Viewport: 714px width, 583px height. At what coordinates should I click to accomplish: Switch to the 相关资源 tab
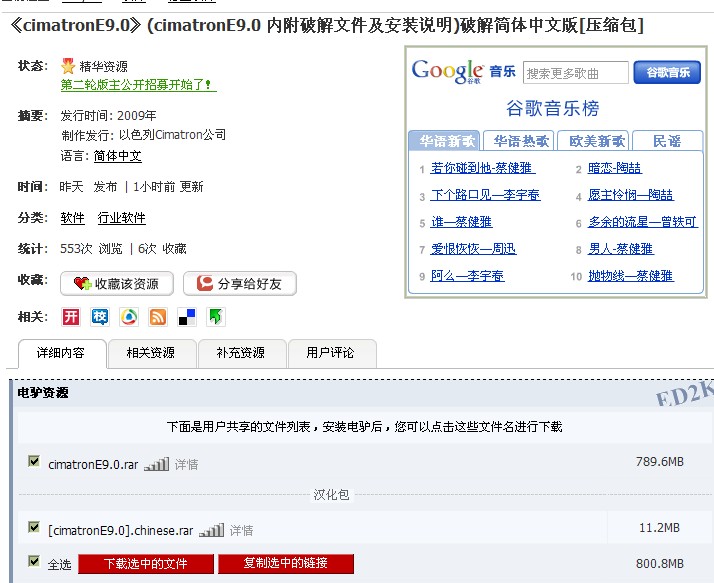click(x=151, y=353)
